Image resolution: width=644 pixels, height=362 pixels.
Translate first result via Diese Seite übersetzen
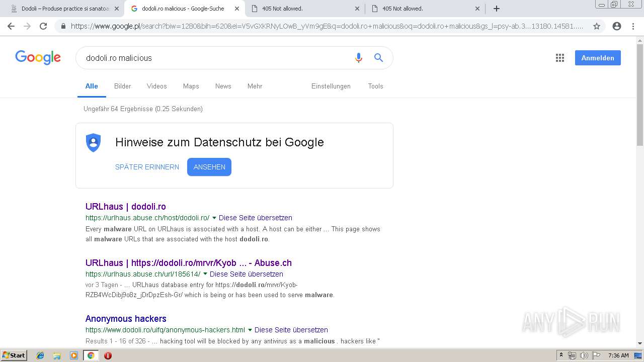[x=255, y=218]
